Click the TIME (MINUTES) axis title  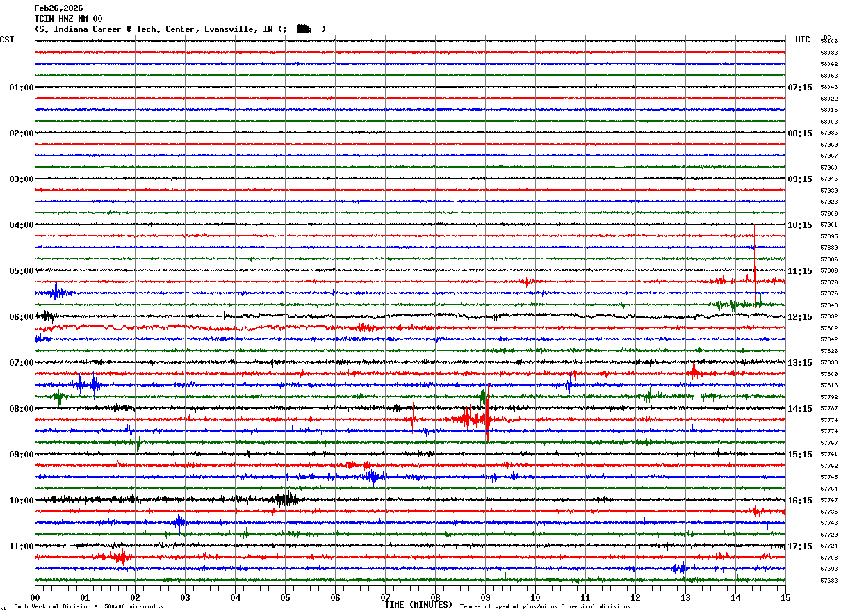[x=418, y=605]
